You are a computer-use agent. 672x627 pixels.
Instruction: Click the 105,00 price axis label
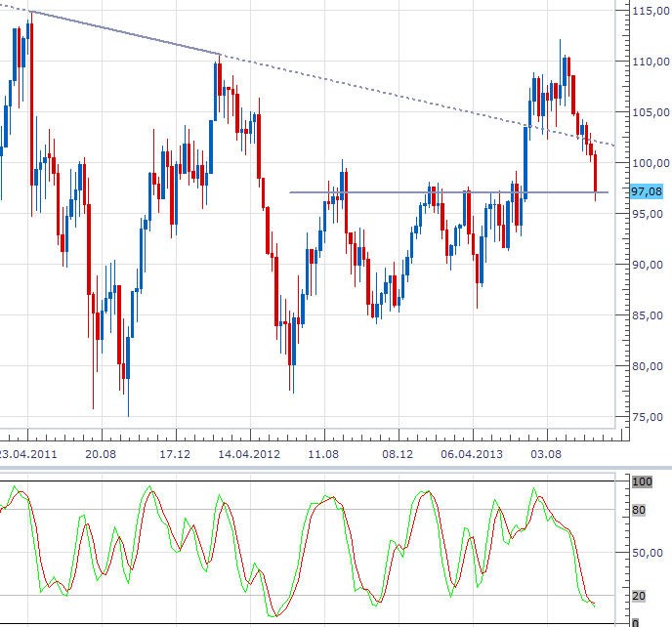coord(651,112)
